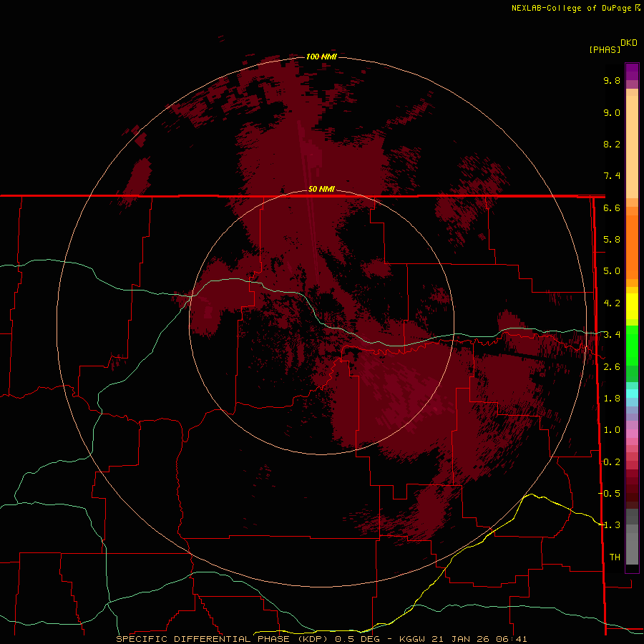
Task: Click the 6.6 value on color scale
Action: [x=612, y=208]
